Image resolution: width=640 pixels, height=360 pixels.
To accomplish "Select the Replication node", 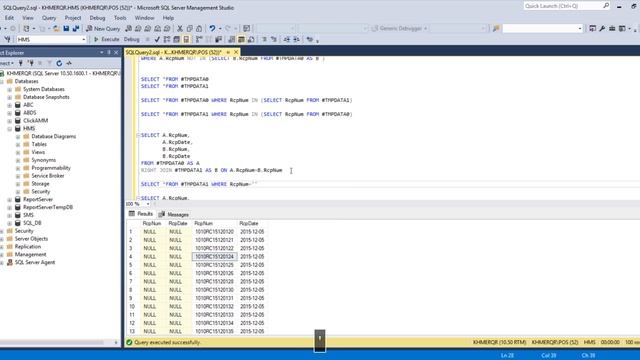I will pyautogui.click(x=28, y=247).
